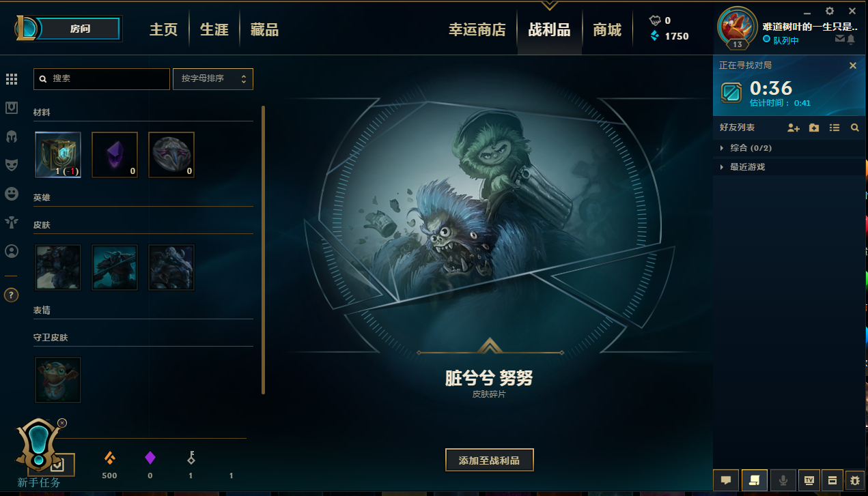Open the 按字母排序 sort dropdown
This screenshot has height=496, width=868.
coord(213,79)
